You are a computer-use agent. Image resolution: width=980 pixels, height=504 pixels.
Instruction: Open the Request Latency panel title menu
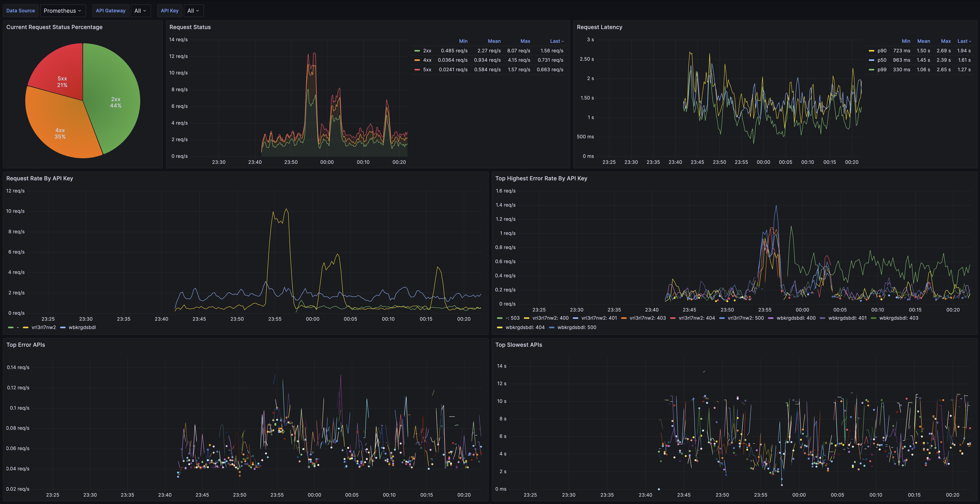pyautogui.click(x=599, y=27)
